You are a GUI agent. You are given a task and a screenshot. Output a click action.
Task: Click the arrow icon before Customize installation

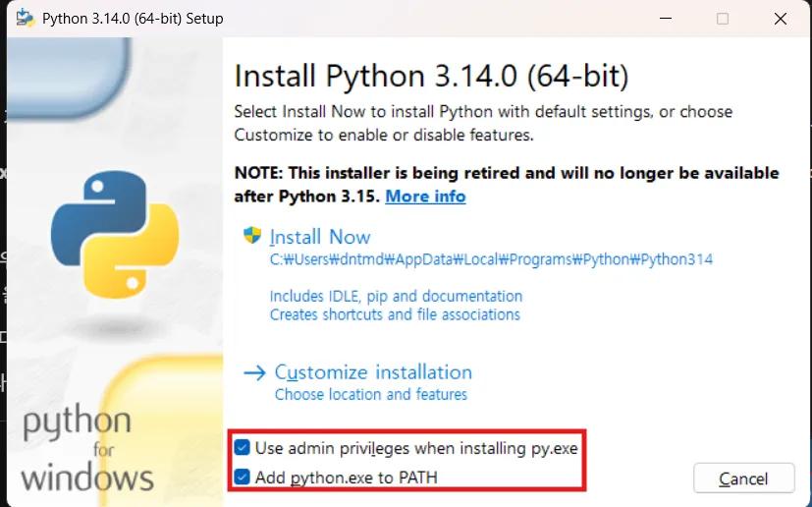254,372
